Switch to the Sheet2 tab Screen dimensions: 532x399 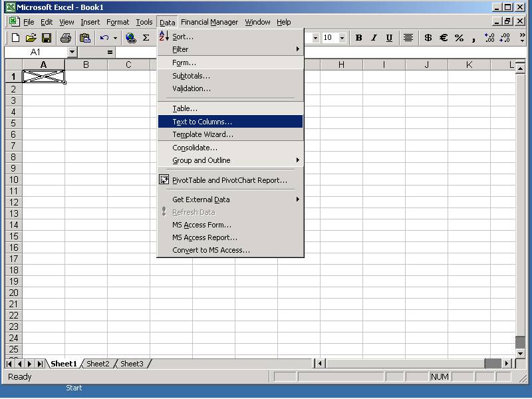pos(98,364)
